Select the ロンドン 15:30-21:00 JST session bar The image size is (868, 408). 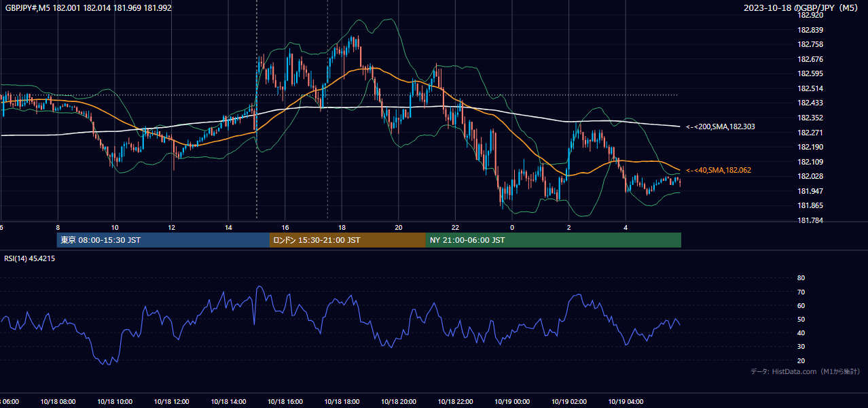348,240
